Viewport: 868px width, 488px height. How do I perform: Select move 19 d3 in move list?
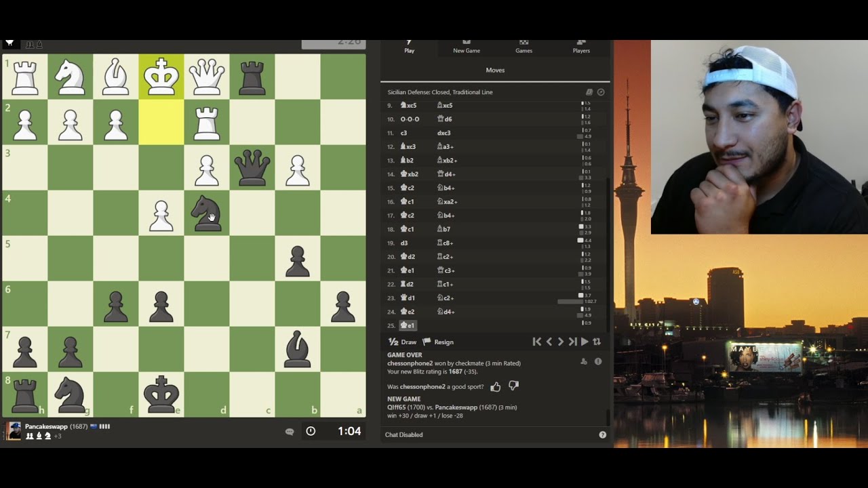404,243
